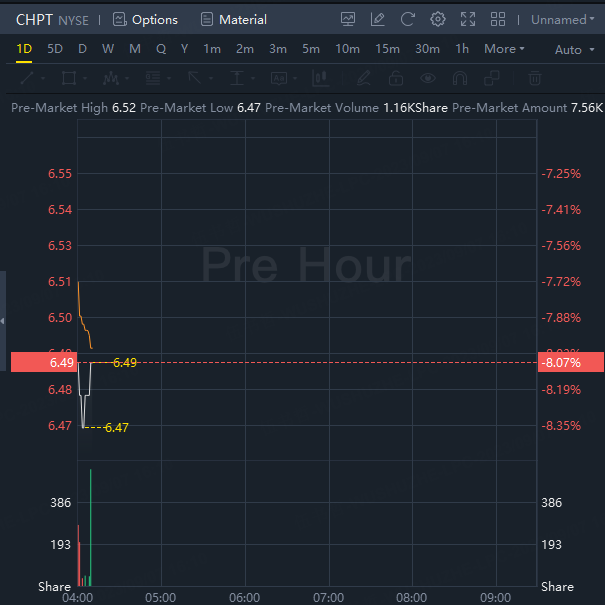Refresh the CHPT chart
Screen dimensions: 605x605
(x=407, y=19)
